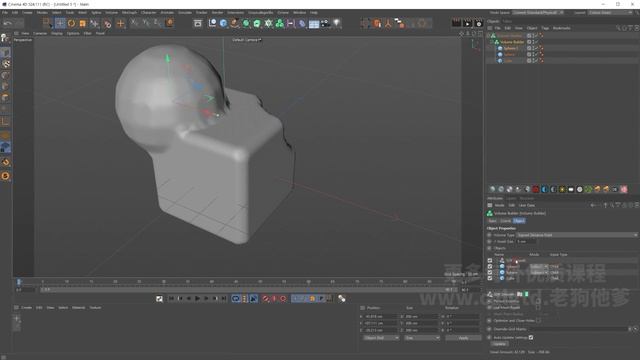Click the frame range bar under the timeline

tap(249, 289)
